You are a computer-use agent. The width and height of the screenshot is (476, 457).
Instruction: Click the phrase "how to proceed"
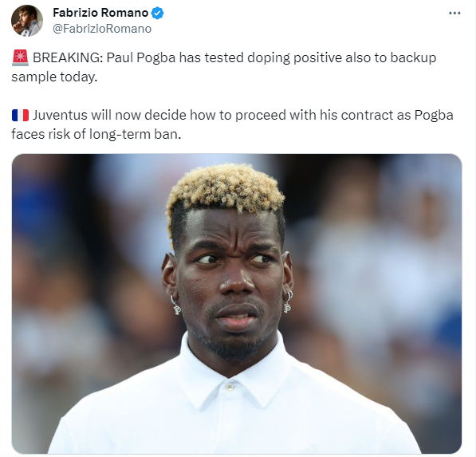pos(238,116)
